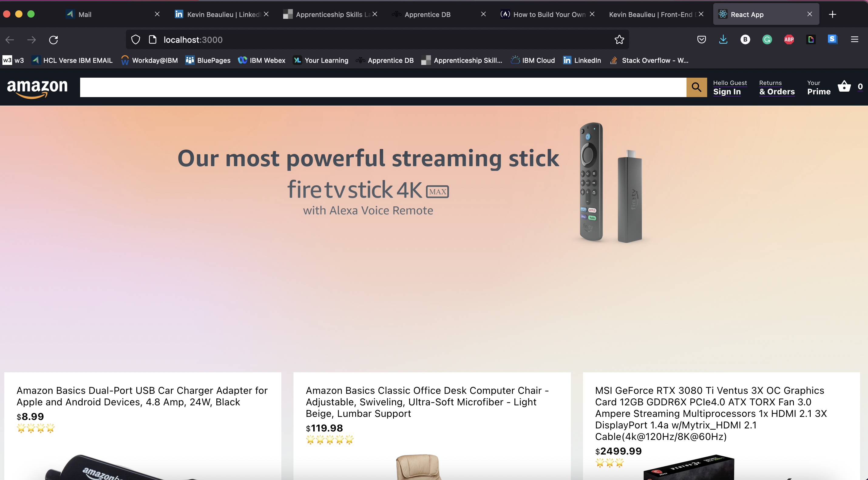Close the React App tab
Screen dimensions: 868x480
pyautogui.click(x=810, y=14)
